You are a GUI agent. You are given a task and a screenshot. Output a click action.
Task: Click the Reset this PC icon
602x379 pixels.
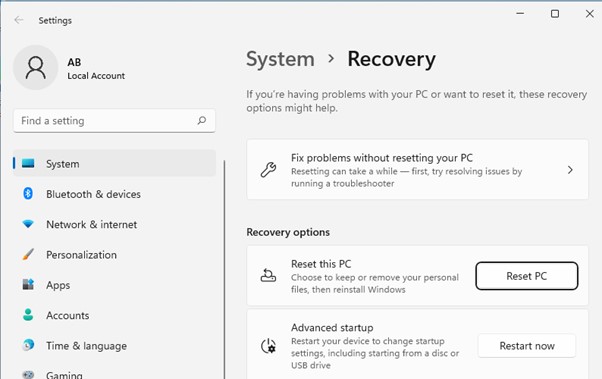click(268, 276)
